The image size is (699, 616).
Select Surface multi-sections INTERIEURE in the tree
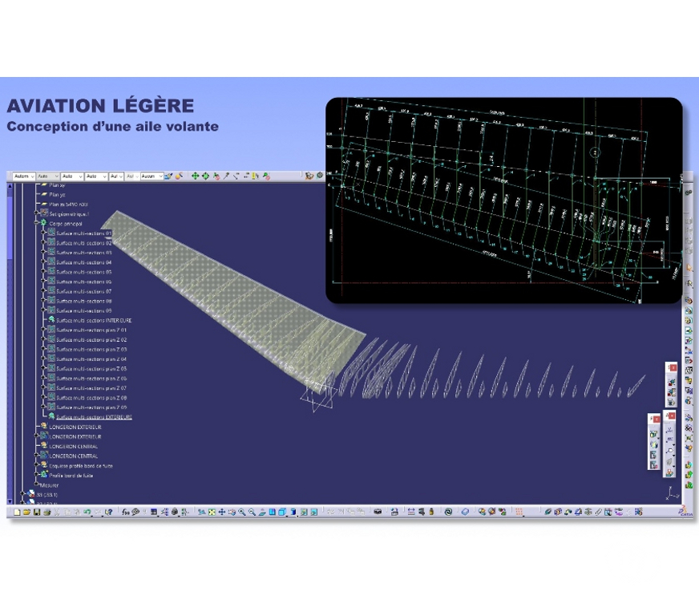(x=92, y=321)
